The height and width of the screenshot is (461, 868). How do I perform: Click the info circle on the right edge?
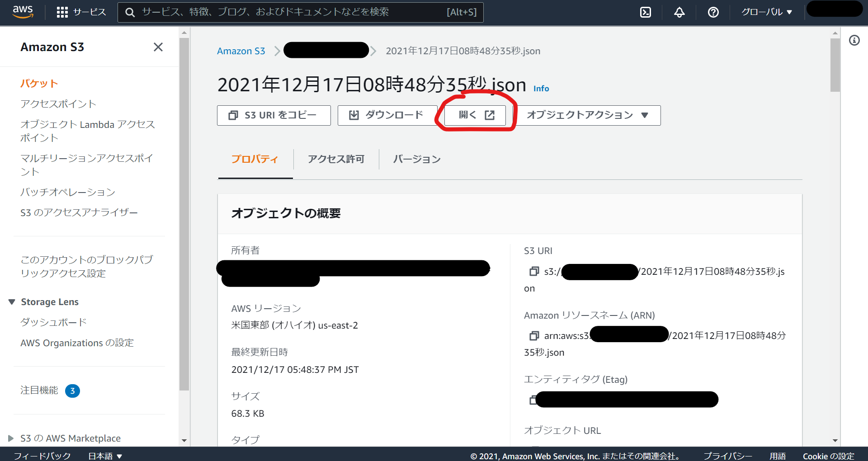(x=855, y=40)
